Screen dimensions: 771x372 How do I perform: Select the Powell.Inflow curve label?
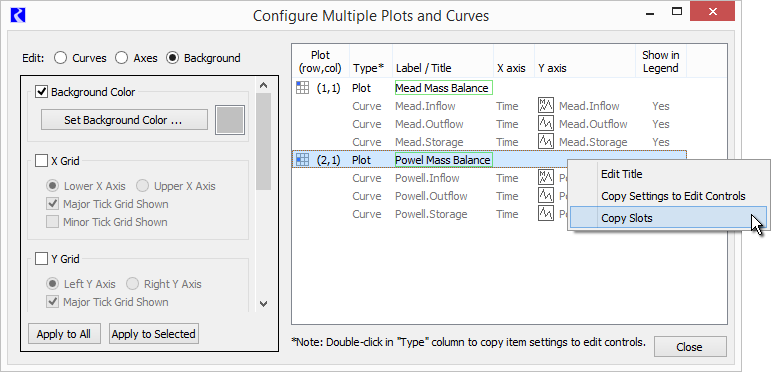pyautogui.click(x=427, y=178)
